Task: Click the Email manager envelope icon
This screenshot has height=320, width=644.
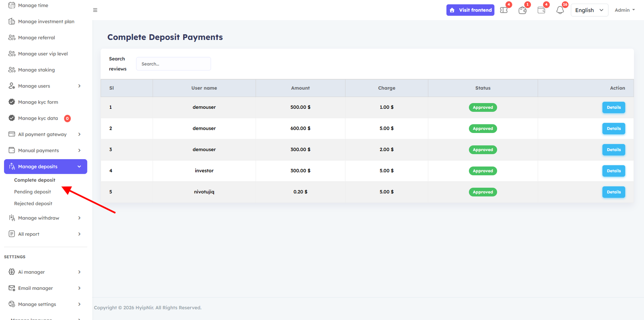Action: pyautogui.click(x=12, y=288)
